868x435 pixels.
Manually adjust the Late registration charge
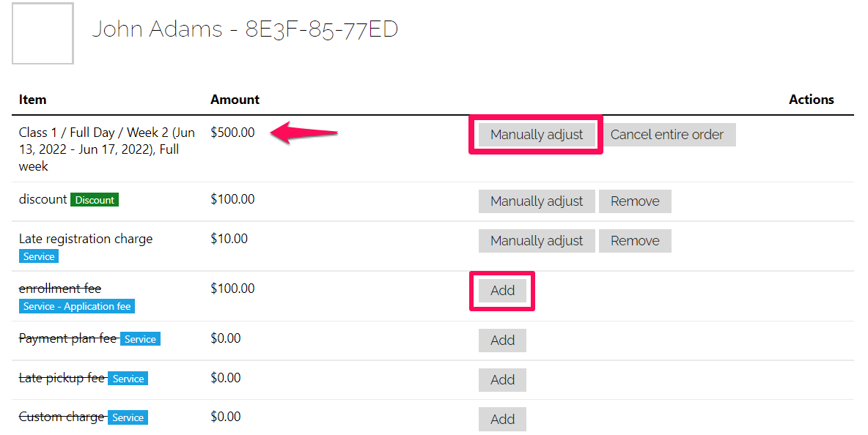(x=537, y=241)
